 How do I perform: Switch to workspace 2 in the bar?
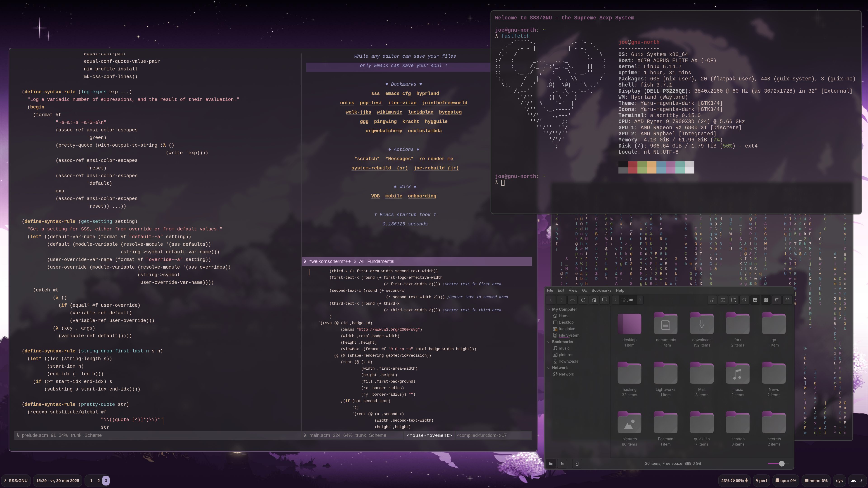pos(98,481)
